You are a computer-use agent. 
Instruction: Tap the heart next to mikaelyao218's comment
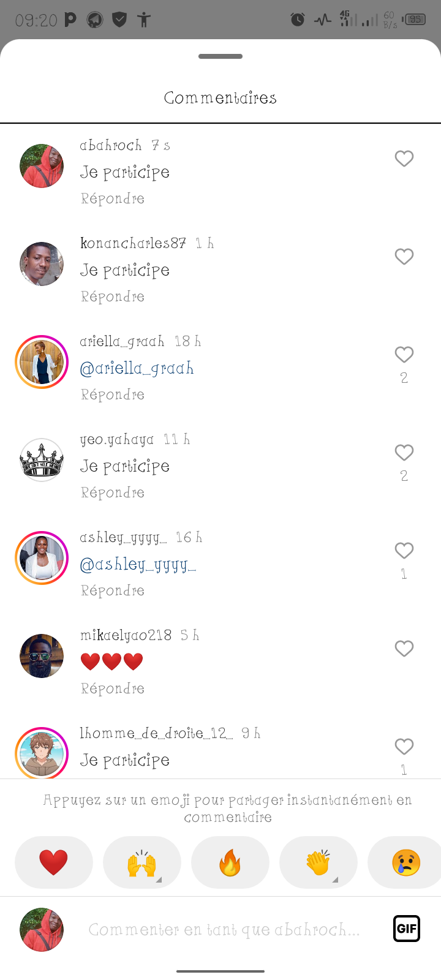pyautogui.click(x=404, y=649)
